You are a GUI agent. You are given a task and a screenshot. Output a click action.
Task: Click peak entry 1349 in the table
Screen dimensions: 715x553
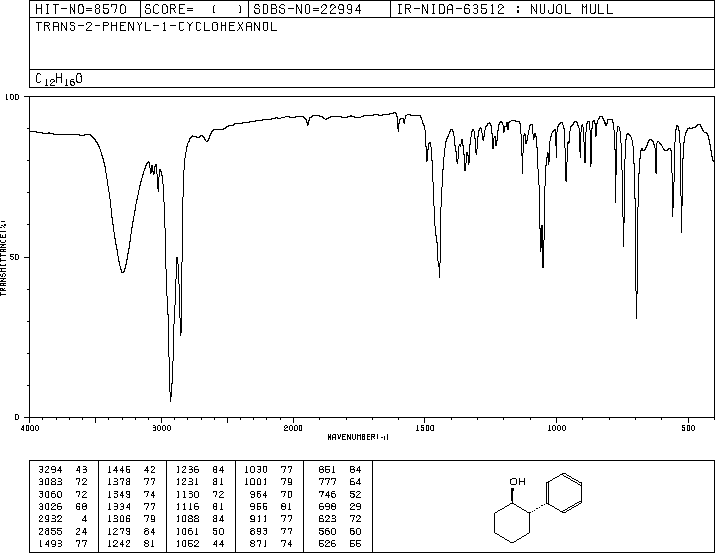coord(119,494)
